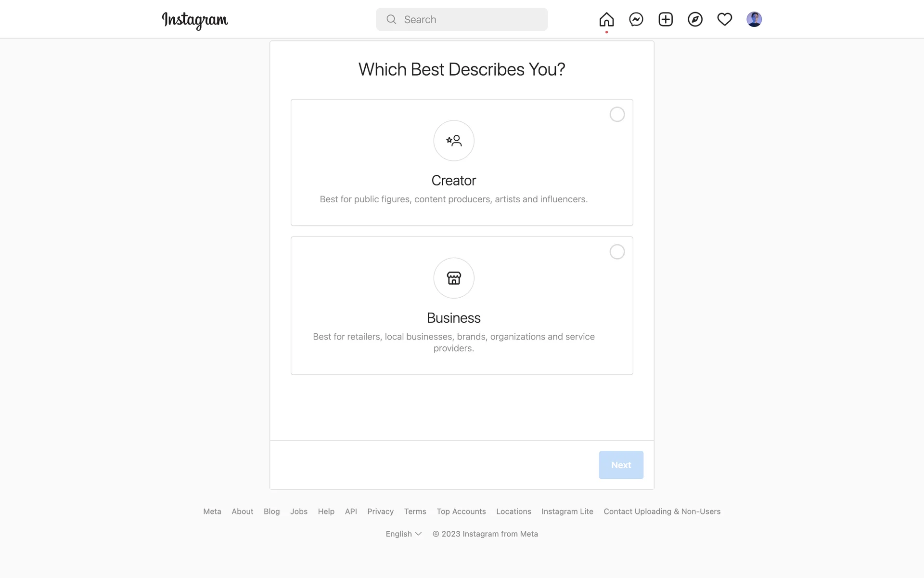Open the Meta footer link
Viewport: 924px width, 578px height.
(x=212, y=512)
